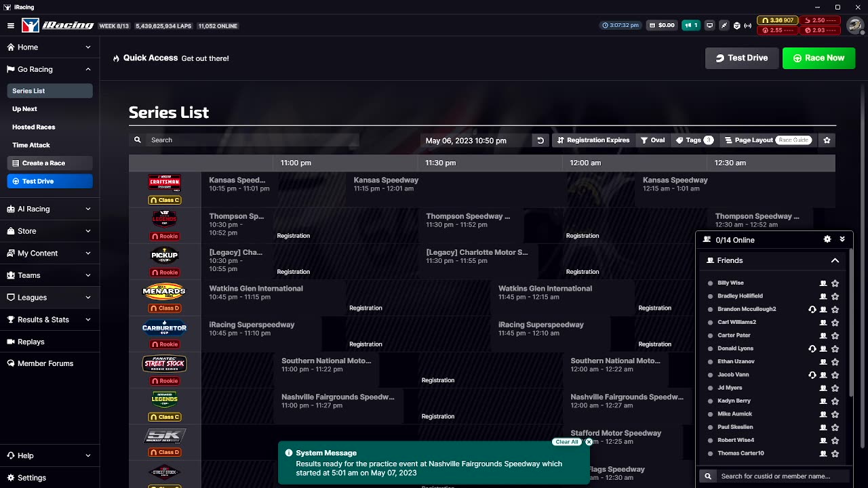Expand the My Content section
This screenshot has width=868, height=488.
click(x=50, y=253)
